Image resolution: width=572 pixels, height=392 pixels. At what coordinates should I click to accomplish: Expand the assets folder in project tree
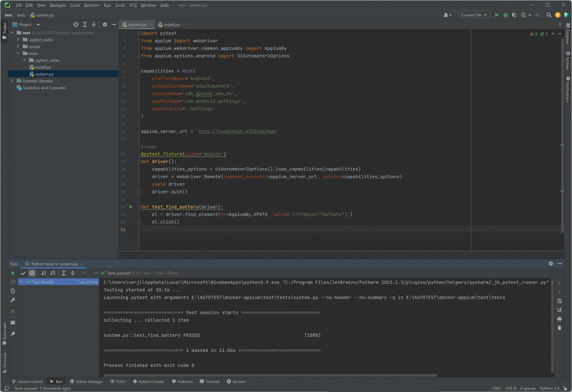coord(18,47)
